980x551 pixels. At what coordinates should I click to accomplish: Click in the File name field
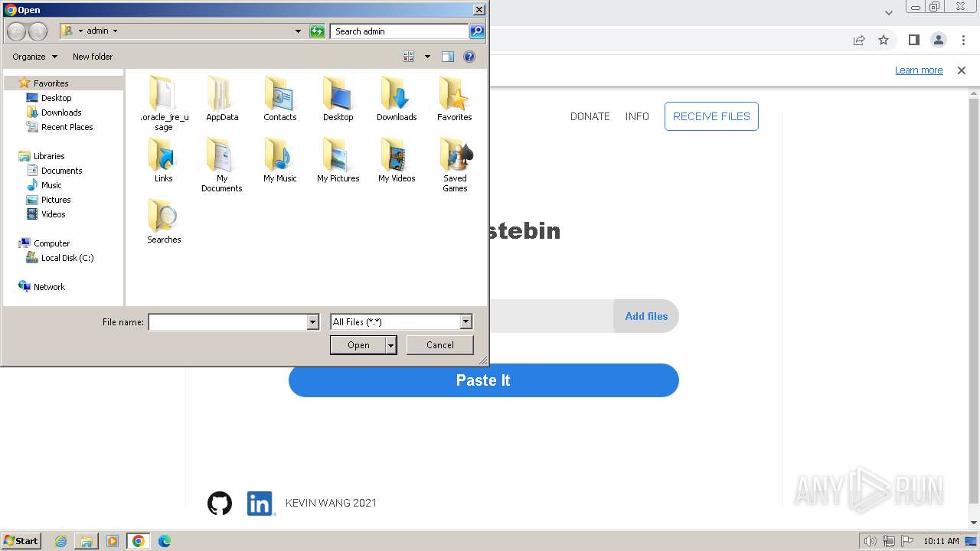pyautogui.click(x=228, y=322)
